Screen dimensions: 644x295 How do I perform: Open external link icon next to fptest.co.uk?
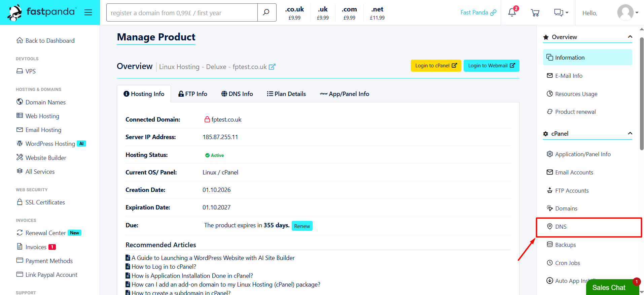(x=272, y=67)
